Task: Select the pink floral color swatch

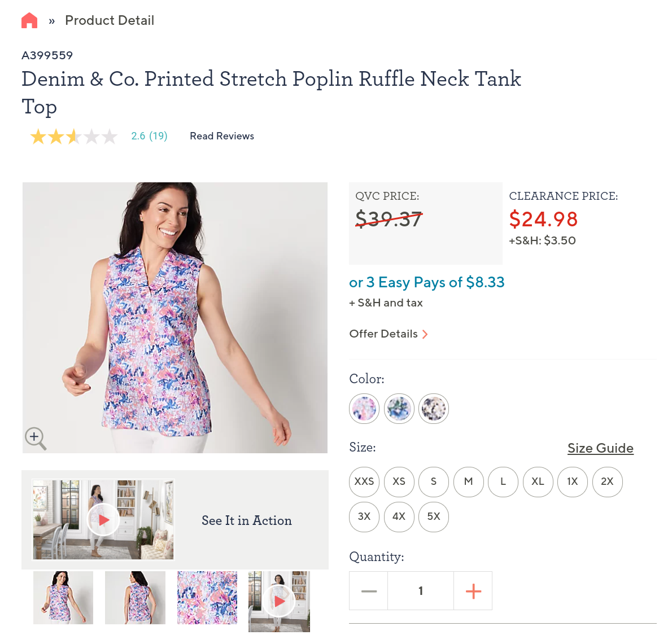Action: click(x=364, y=409)
